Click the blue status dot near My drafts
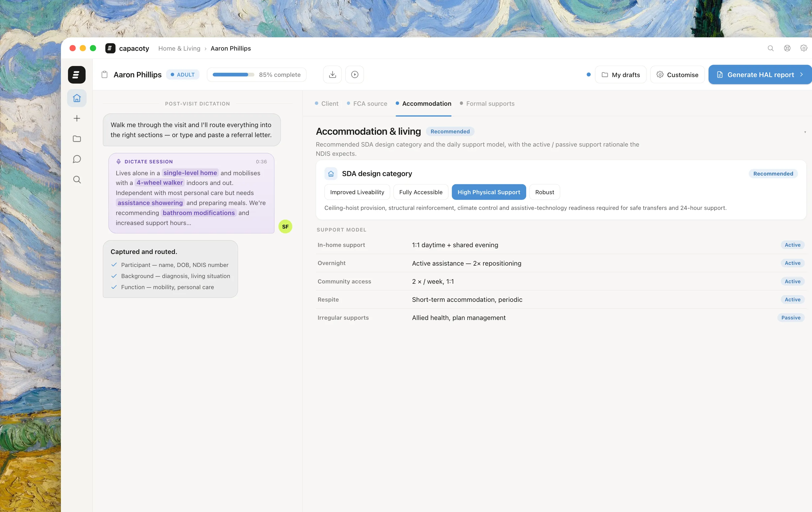812x512 pixels. [x=588, y=74]
